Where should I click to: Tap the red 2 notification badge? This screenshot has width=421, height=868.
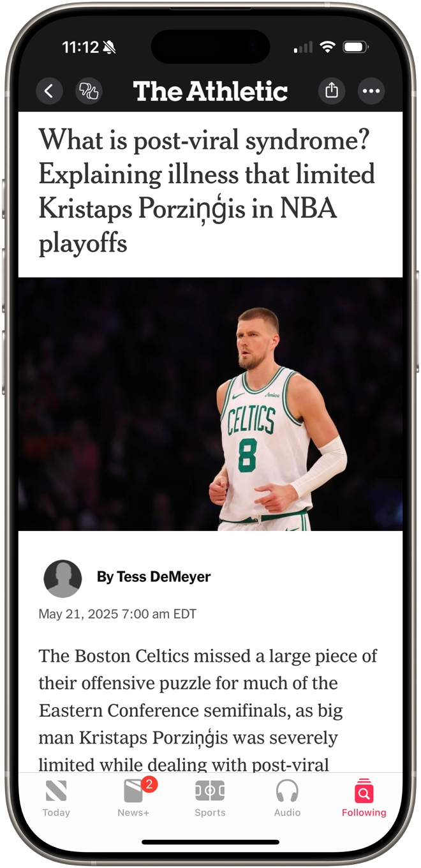[149, 784]
